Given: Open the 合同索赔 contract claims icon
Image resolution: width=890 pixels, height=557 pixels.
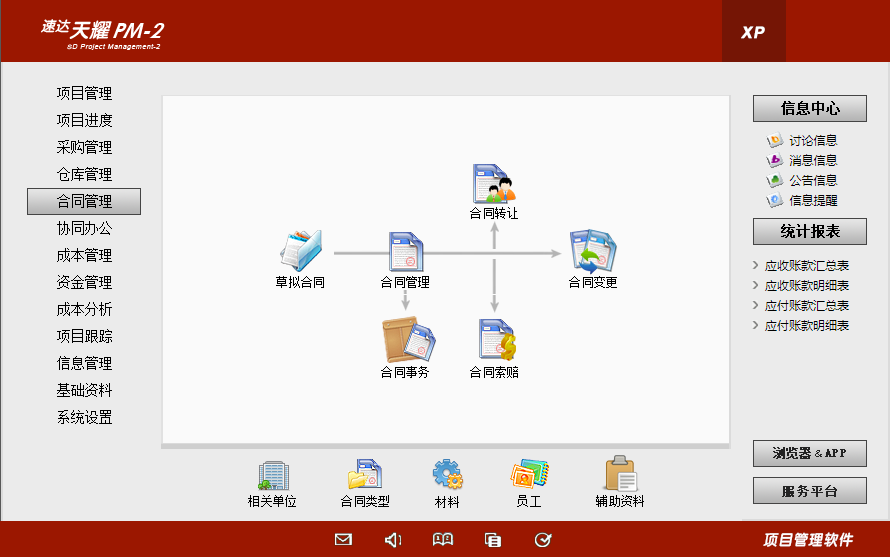Looking at the screenshot, I should point(494,340).
